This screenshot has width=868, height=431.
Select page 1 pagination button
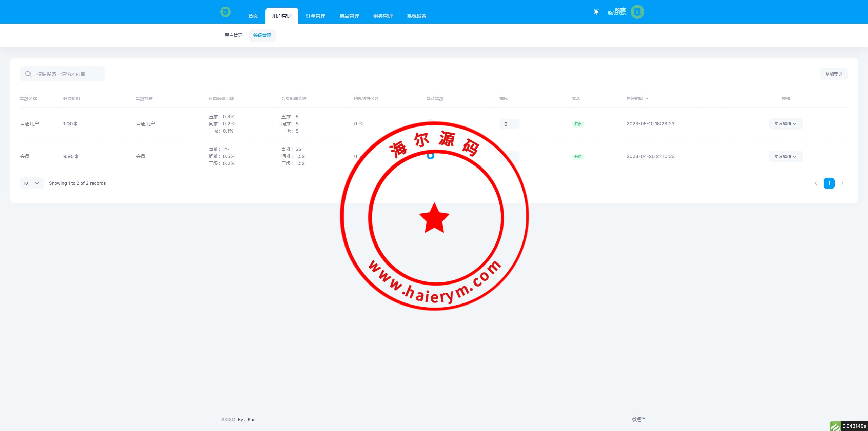[829, 183]
